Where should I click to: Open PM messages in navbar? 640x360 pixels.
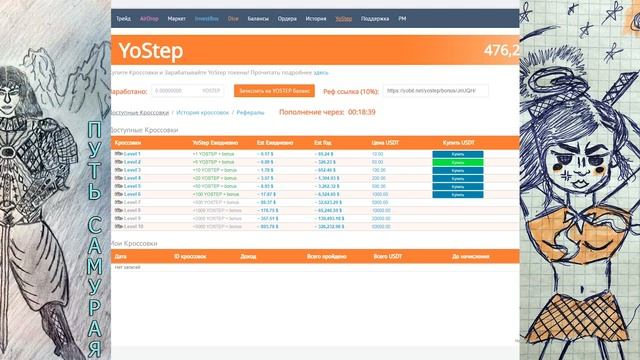402,19
